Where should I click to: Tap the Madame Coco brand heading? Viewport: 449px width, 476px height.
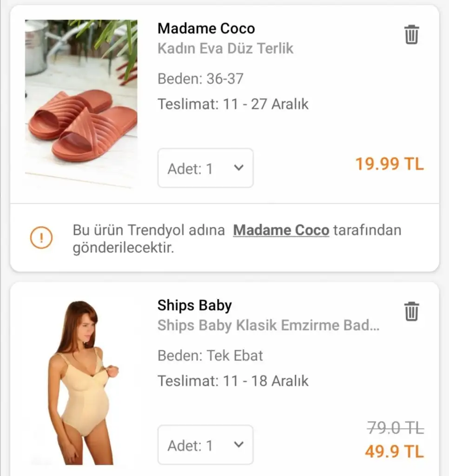[206, 28]
